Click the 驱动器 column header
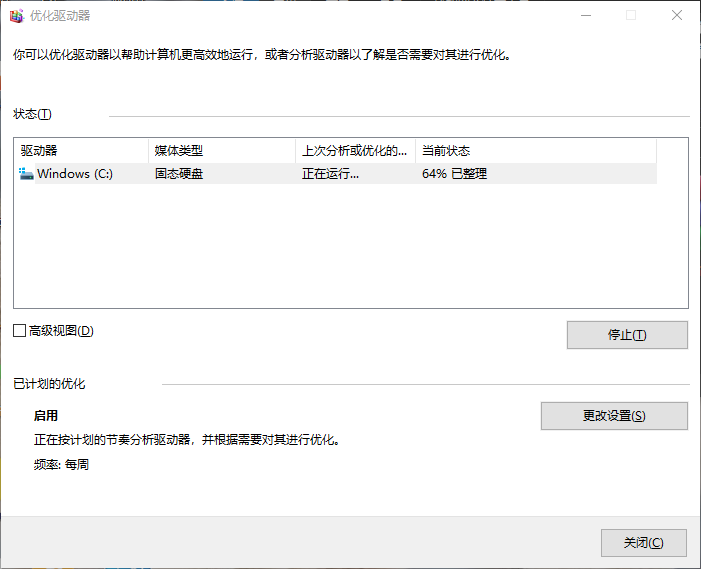This screenshot has width=701, height=569. tap(81, 151)
